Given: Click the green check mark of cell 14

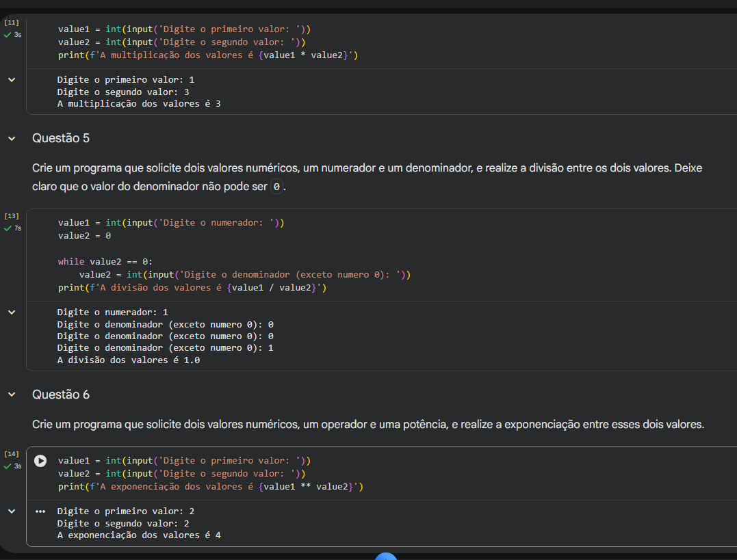Looking at the screenshot, I should [x=8, y=466].
